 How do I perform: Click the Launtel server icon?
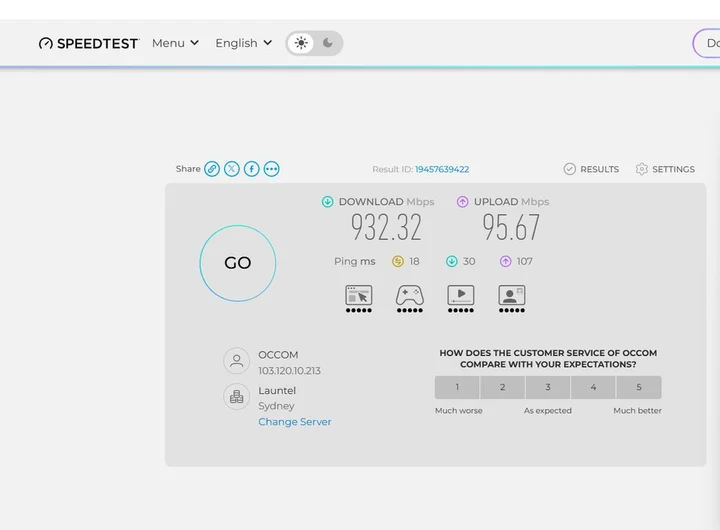[x=236, y=396]
